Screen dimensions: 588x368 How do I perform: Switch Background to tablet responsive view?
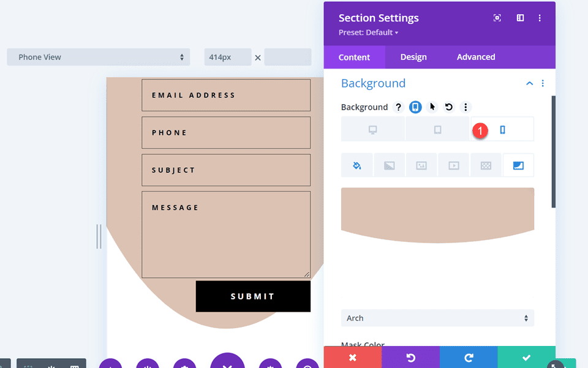point(437,129)
